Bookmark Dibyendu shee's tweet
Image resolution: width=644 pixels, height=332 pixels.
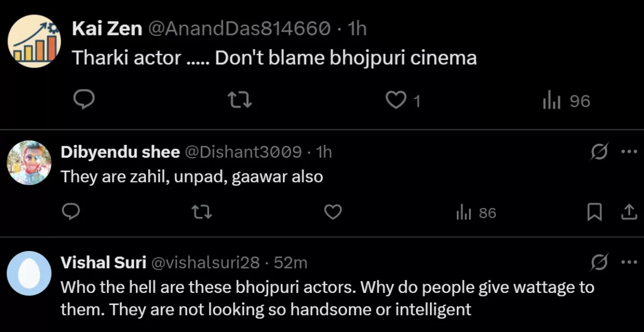point(594,213)
